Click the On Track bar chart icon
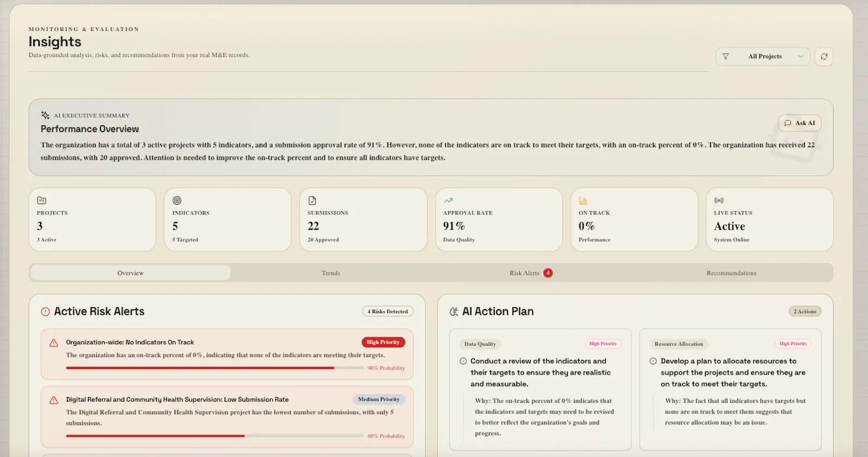Screen dimensions: 868x457 click(583, 200)
